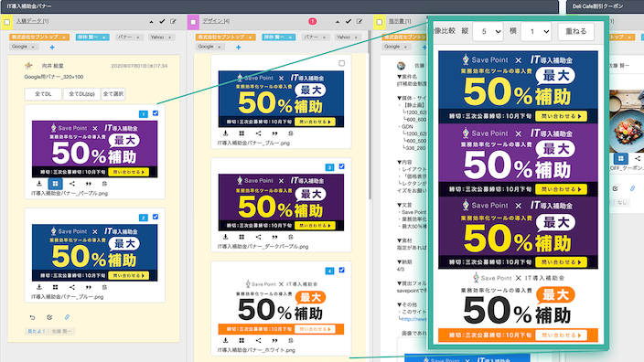644x362 pixels.
Task: Open the 入稿データ [1] column title
Action: coord(32,21)
